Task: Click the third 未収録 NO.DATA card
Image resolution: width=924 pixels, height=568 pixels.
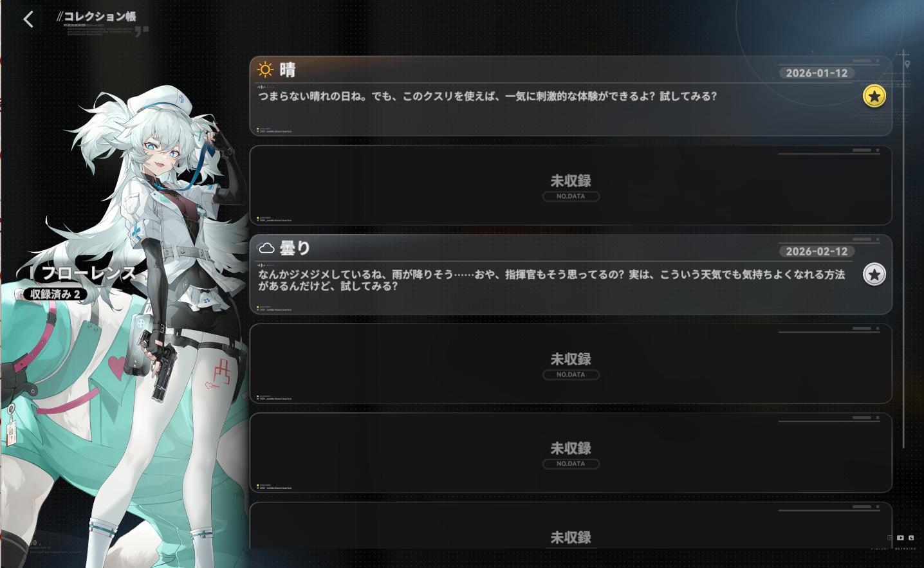Action: tap(571, 453)
